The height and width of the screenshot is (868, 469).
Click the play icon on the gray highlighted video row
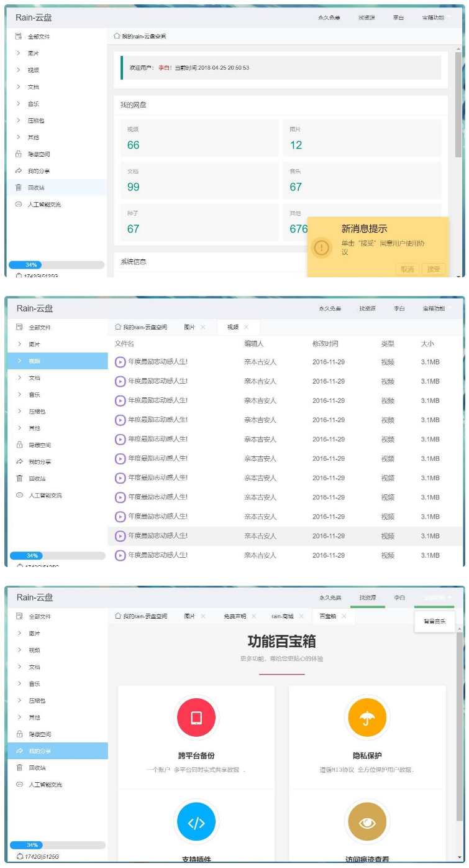121,536
